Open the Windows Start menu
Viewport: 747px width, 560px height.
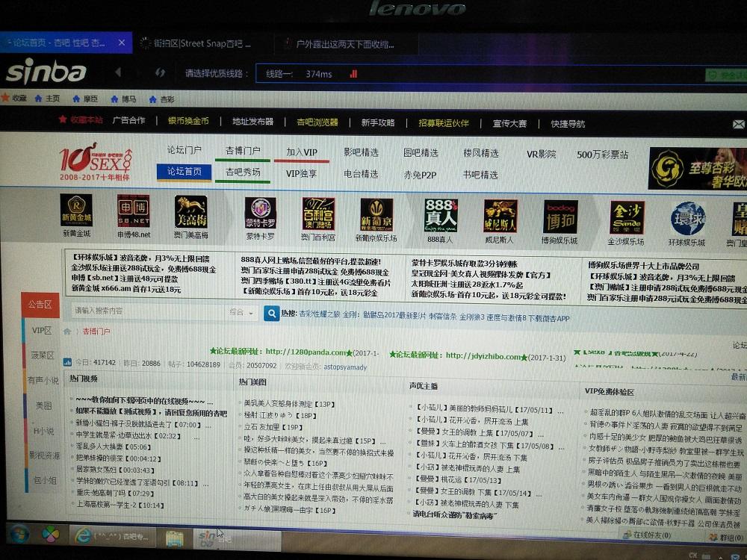[18, 535]
